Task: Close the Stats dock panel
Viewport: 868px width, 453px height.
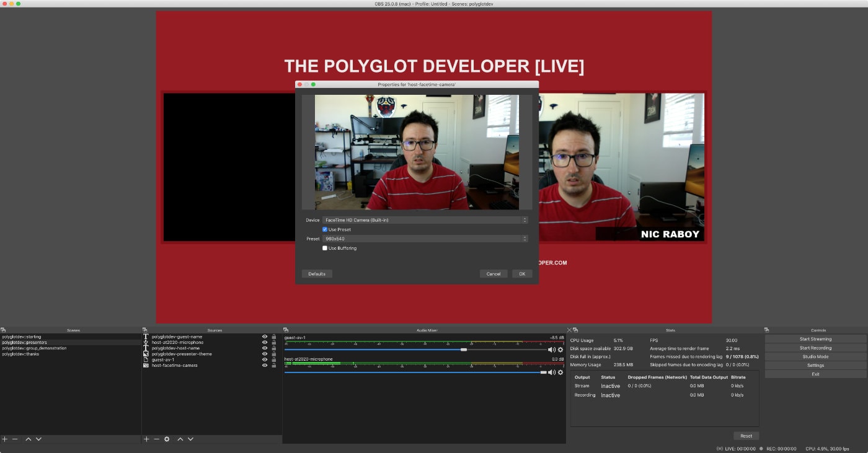Action: (570, 330)
